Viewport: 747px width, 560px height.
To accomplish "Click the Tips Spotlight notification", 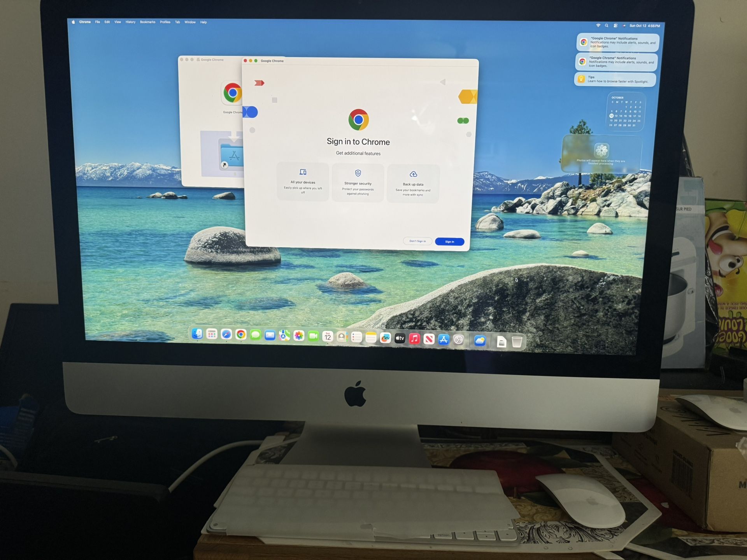I will tap(615, 79).
